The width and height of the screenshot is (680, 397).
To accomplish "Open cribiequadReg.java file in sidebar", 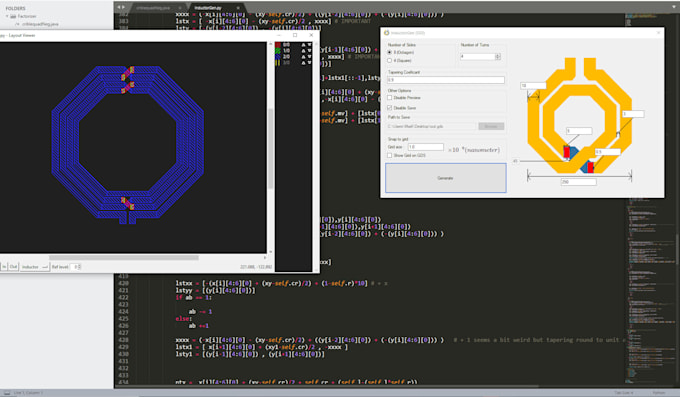I will click(40, 24).
